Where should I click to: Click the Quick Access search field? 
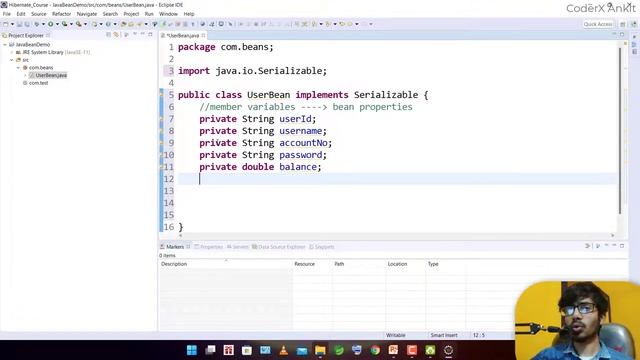tap(598, 24)
